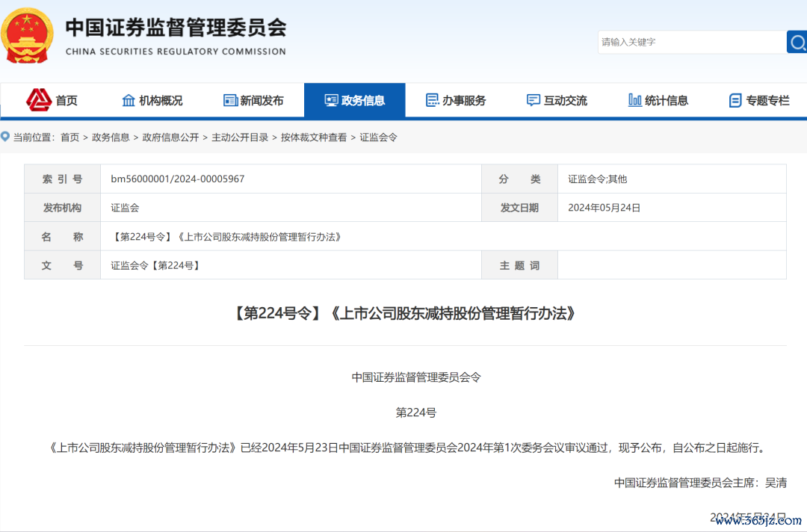The width and height of the screenshot is (807, 532).
Task: Open the 办事服务 navigation tab
Action: (x=464, y=100)
